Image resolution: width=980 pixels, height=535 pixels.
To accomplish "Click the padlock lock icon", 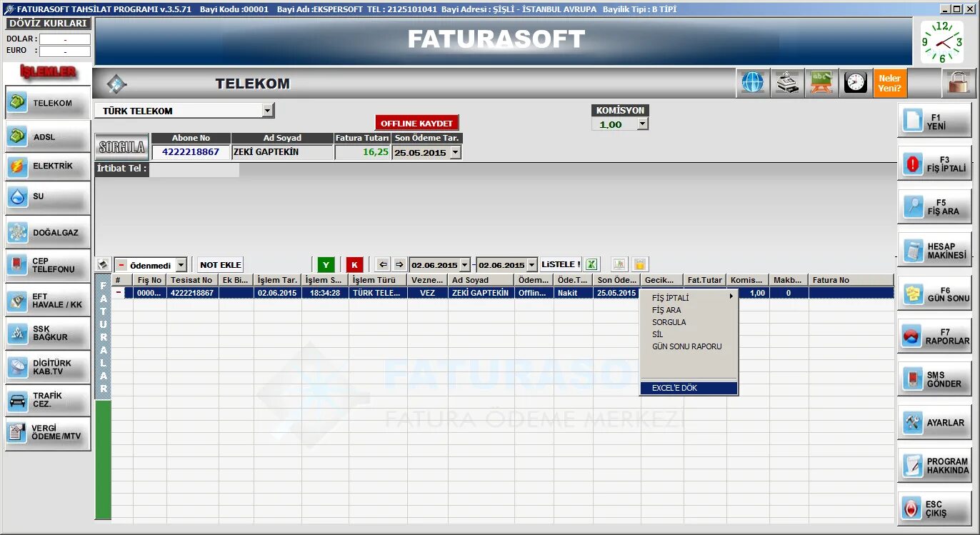I will [959, 83].
